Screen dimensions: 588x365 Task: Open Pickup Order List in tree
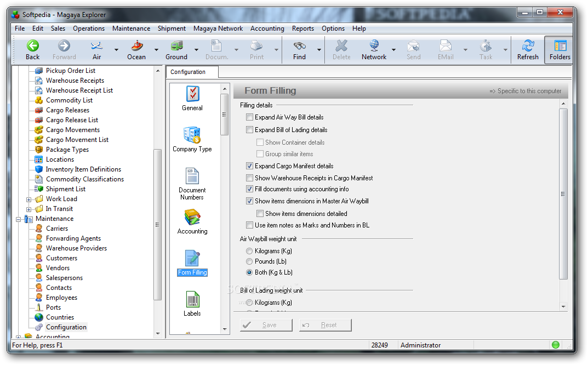(71, 71)
